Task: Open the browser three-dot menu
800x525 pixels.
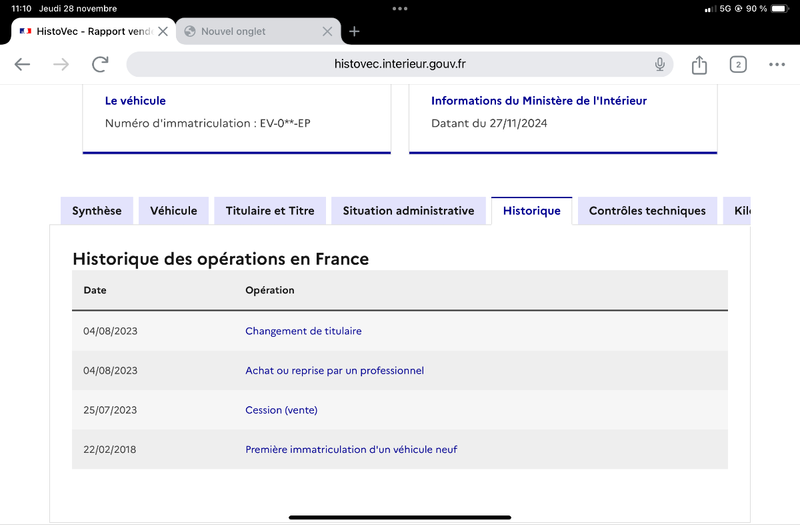Action: pos(777,64)
